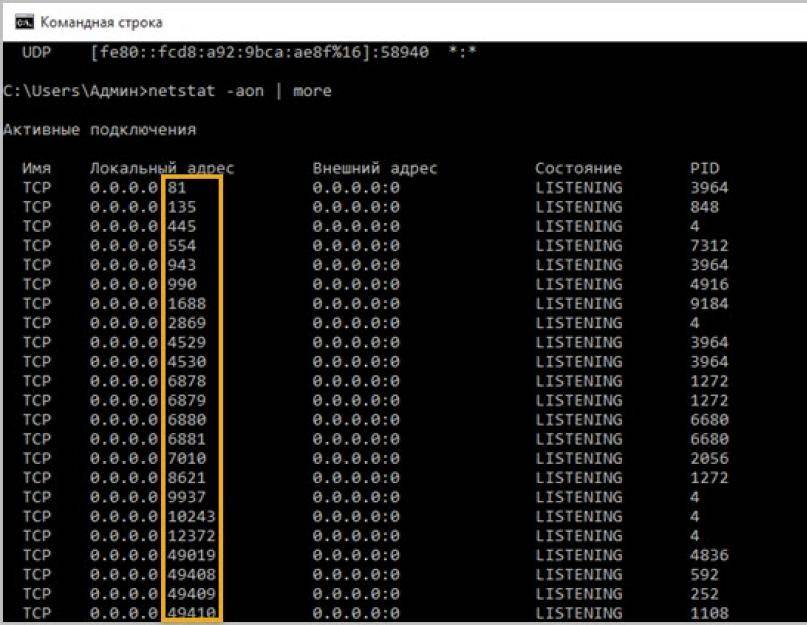Click external address 0.0.0.0:0 in port 445 row
The image size is (807, 625).
[356, 226]
